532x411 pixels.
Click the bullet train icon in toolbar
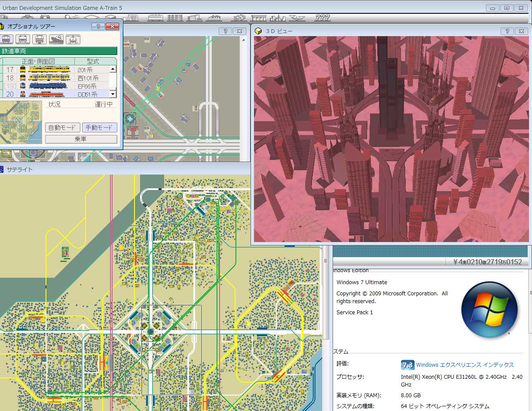(x=214, y=18)
